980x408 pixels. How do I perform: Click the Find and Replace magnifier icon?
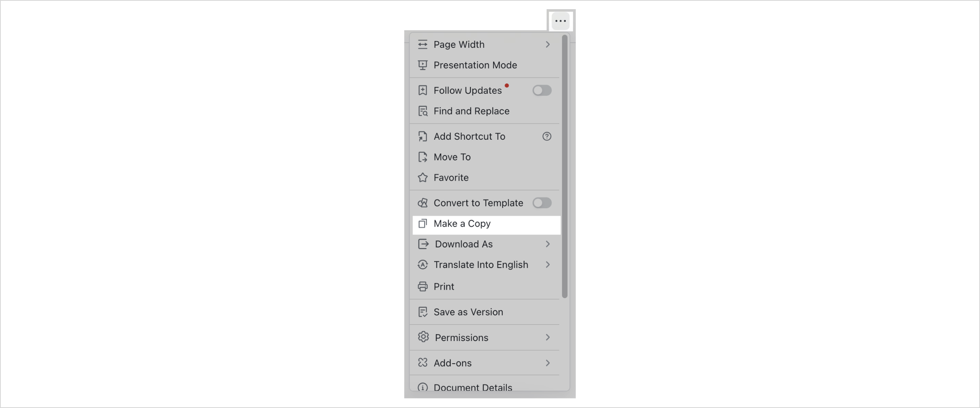click(x=423, y=111)
